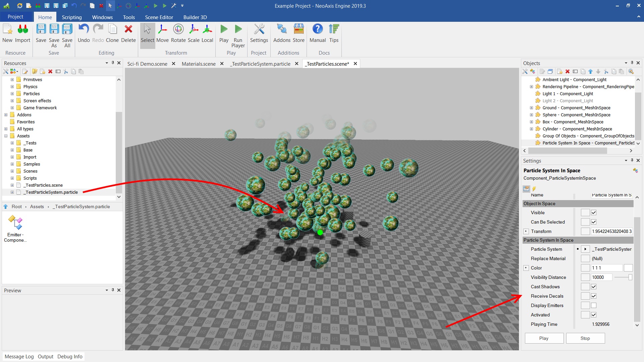Uncheck the Cast Shadows checkbox
The width and height of the screenshot is (644, 362).
pos(594,287)
